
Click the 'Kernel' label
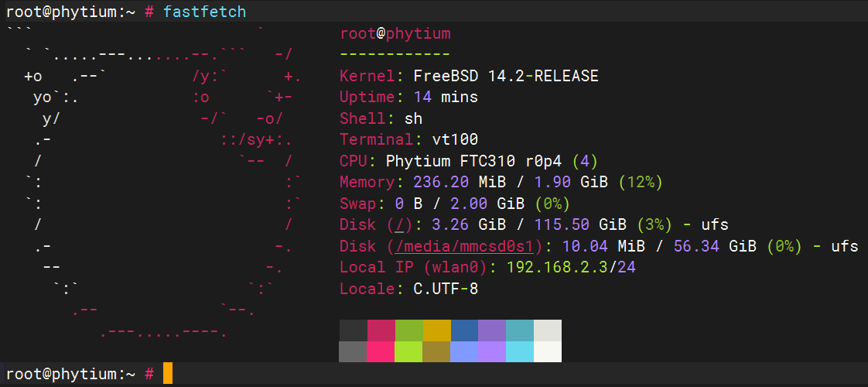pos(367,76)
